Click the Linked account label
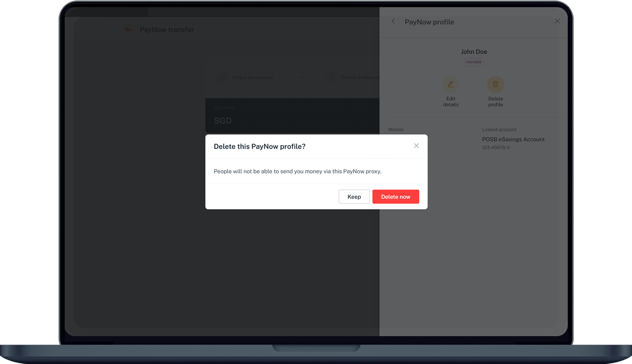This screenshot has height=364, width=632. (499, 130)
